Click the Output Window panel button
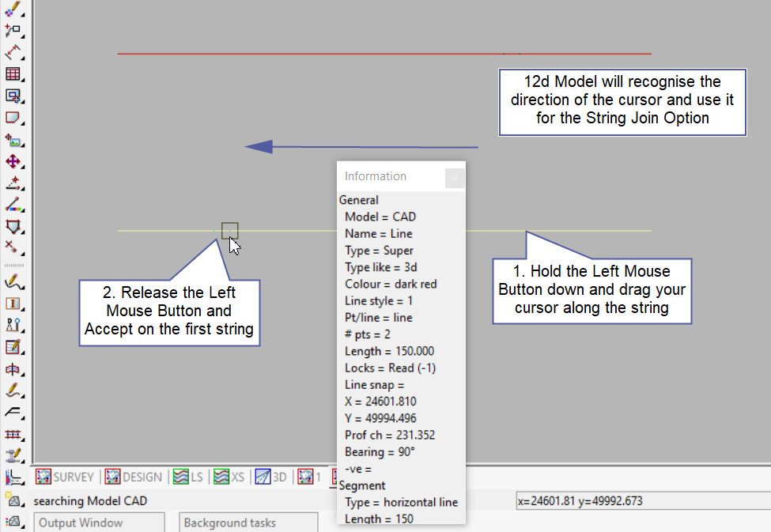 point(99,523)
